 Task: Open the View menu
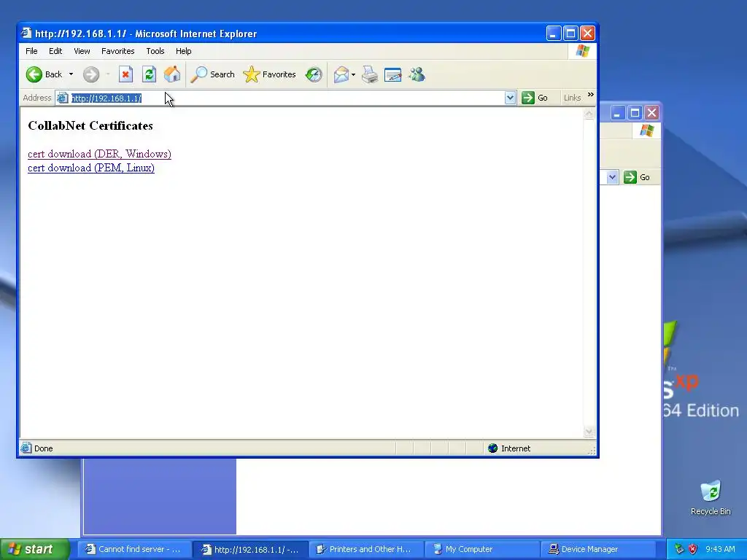tap(82, 51)
